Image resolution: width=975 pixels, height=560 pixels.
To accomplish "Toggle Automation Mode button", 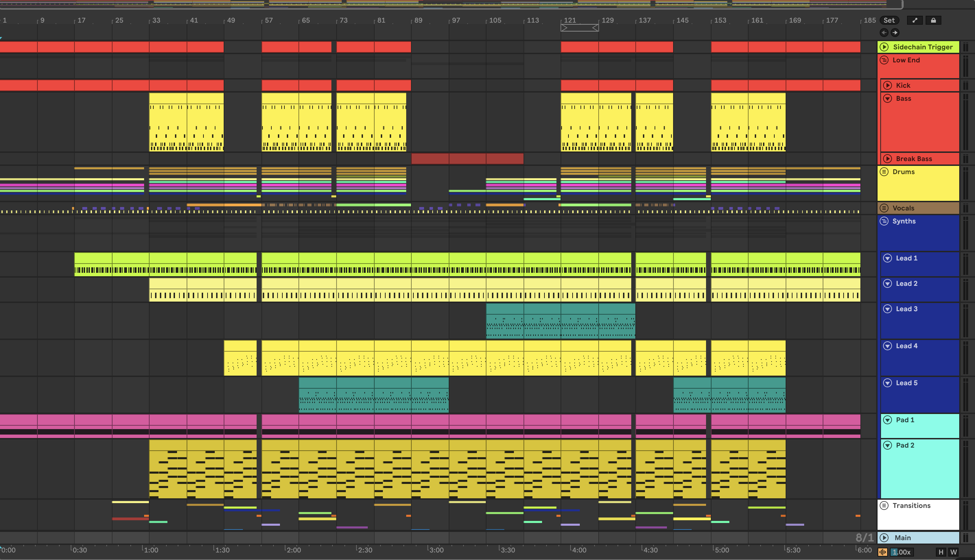I will point(915,20).
